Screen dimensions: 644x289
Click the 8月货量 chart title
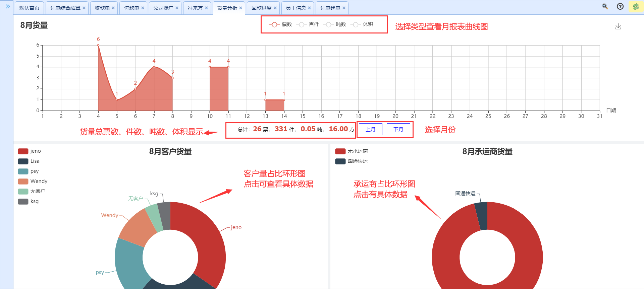[34, 25]
